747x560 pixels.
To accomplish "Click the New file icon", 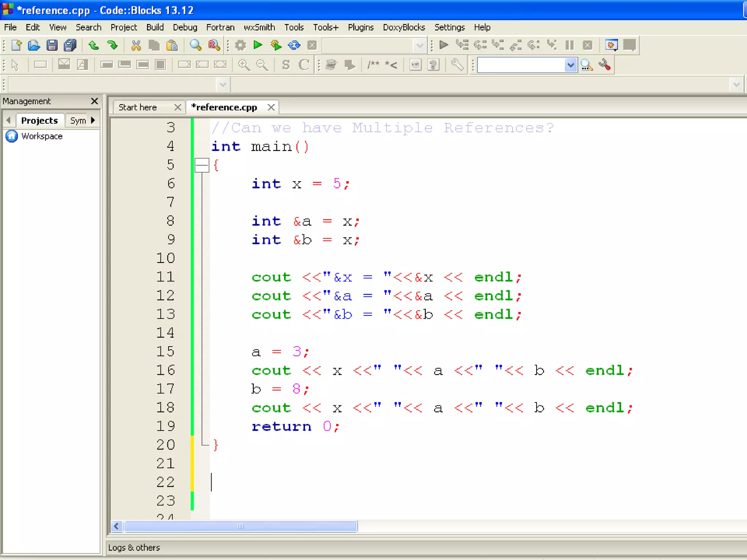I will tap(16, 45).
